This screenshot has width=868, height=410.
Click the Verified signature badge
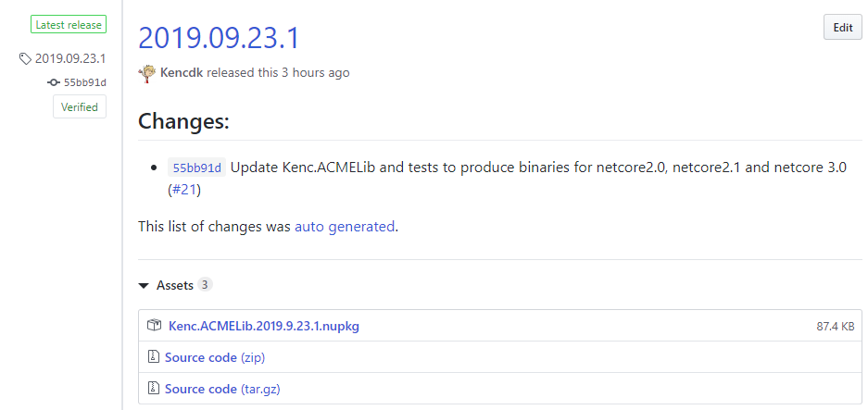[x=79, y=106]
